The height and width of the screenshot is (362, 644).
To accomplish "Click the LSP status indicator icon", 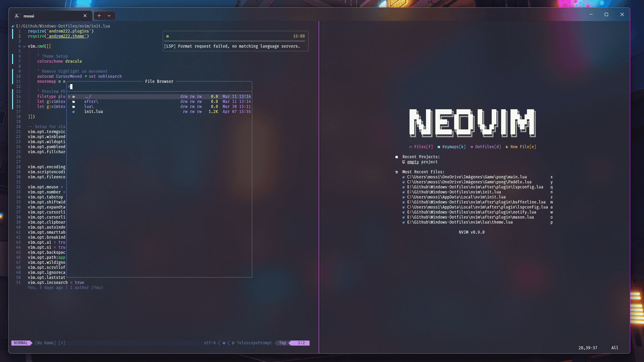I will click(x=168, y=36).
